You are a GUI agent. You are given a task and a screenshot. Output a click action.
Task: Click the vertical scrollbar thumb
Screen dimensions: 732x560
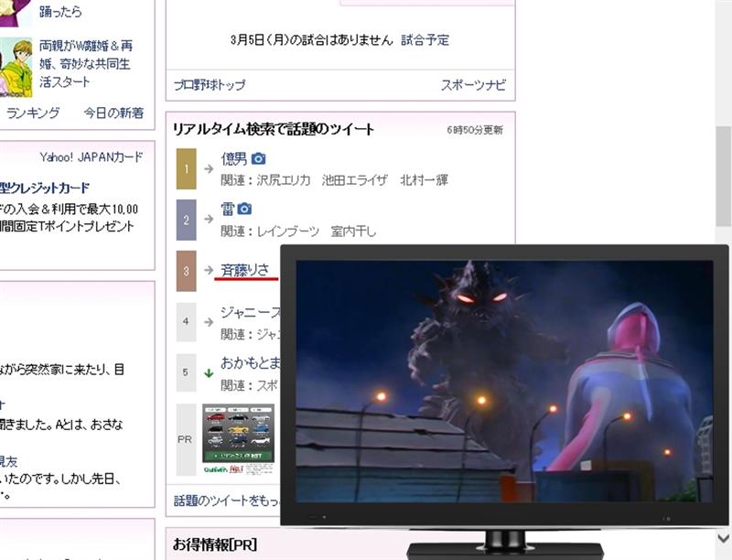(x=724, y=177)
